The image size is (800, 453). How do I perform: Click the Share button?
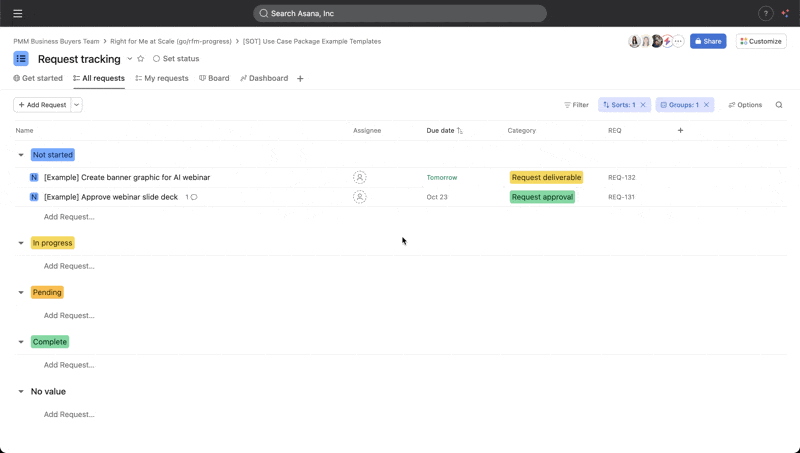tap(708, 41)
